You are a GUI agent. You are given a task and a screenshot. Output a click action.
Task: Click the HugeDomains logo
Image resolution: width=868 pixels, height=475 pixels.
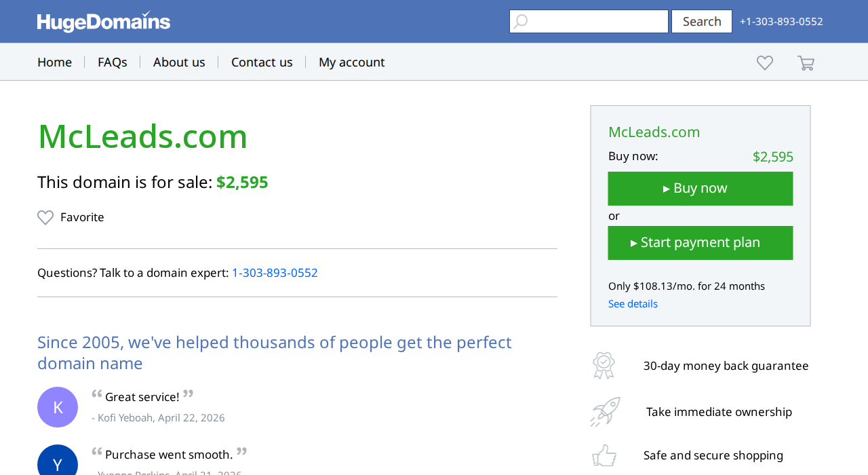[x=104, y=22]
